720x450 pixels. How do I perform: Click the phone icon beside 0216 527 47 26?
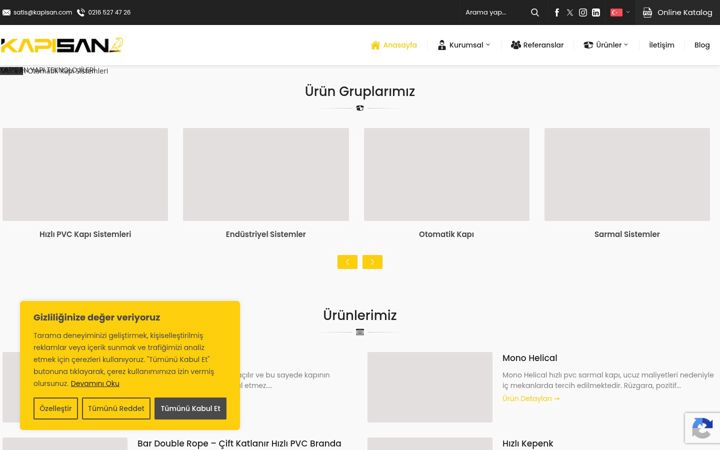[81, 12]
